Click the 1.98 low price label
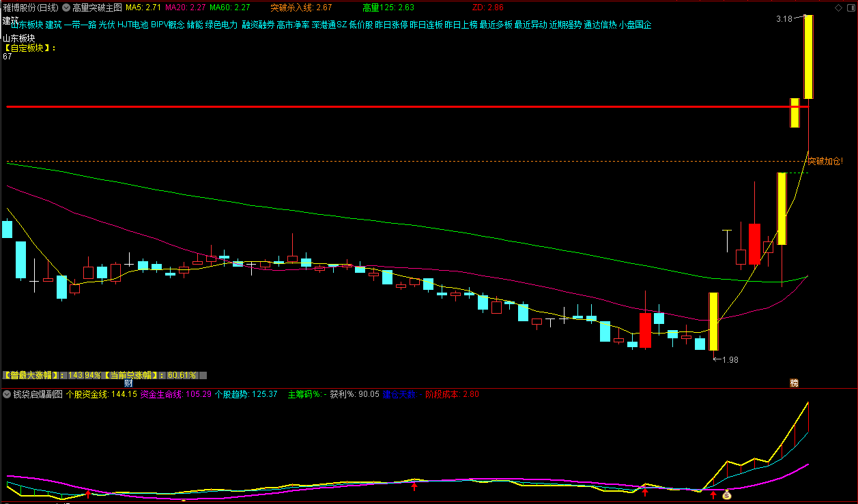 [x=730, y=359]
